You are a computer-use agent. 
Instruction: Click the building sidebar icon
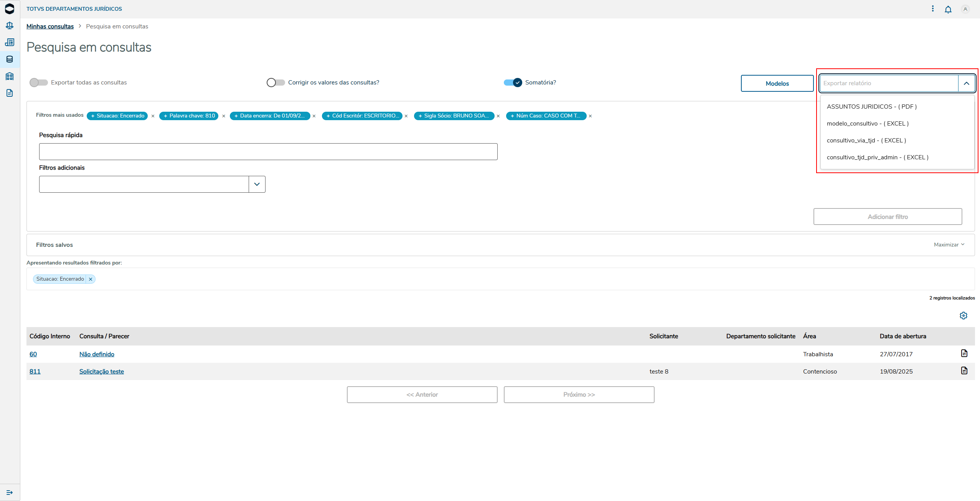pyautogui.click(x=10, y=76)
